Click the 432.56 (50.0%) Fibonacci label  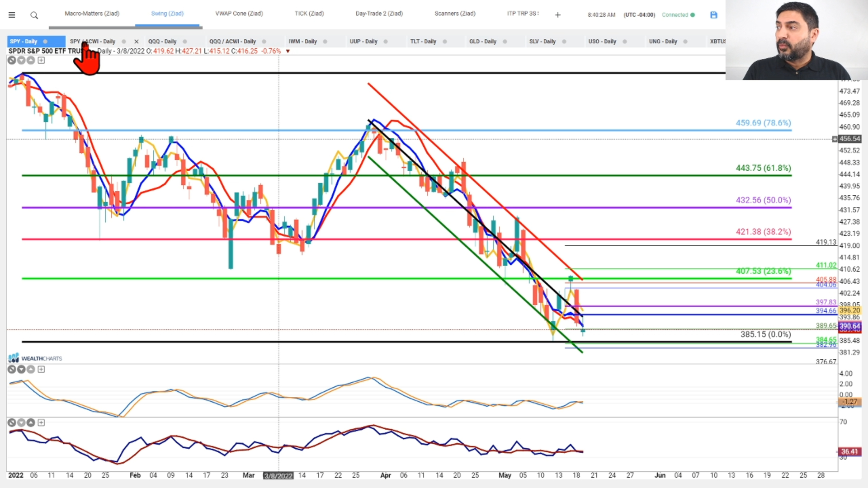point(764,200)
